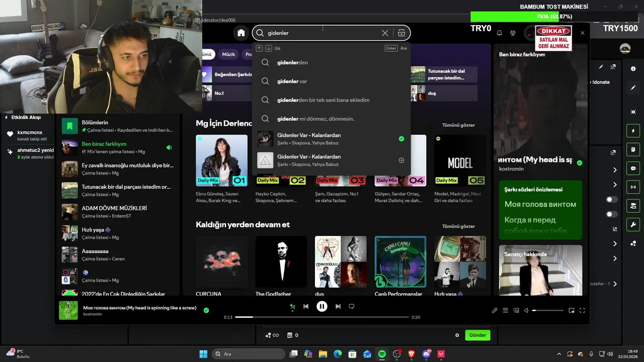
Task: Switch player to full screen icon
Action: [x=583, y=311]
